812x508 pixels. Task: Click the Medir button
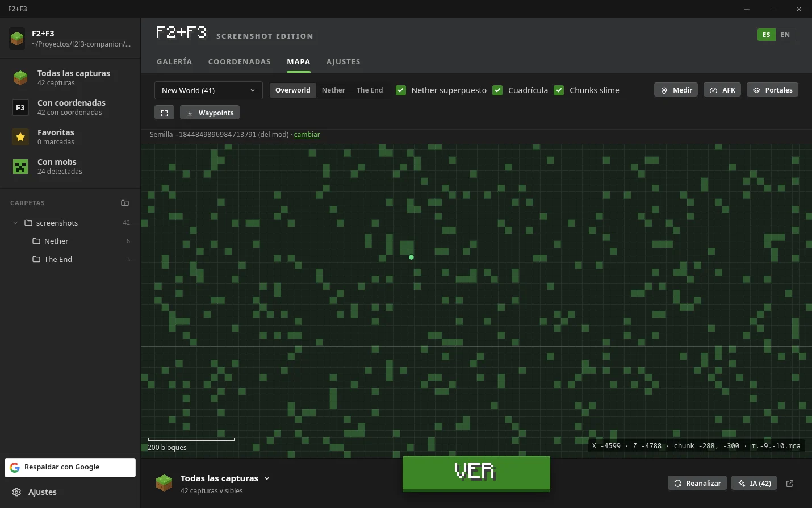tap(676, 90)
